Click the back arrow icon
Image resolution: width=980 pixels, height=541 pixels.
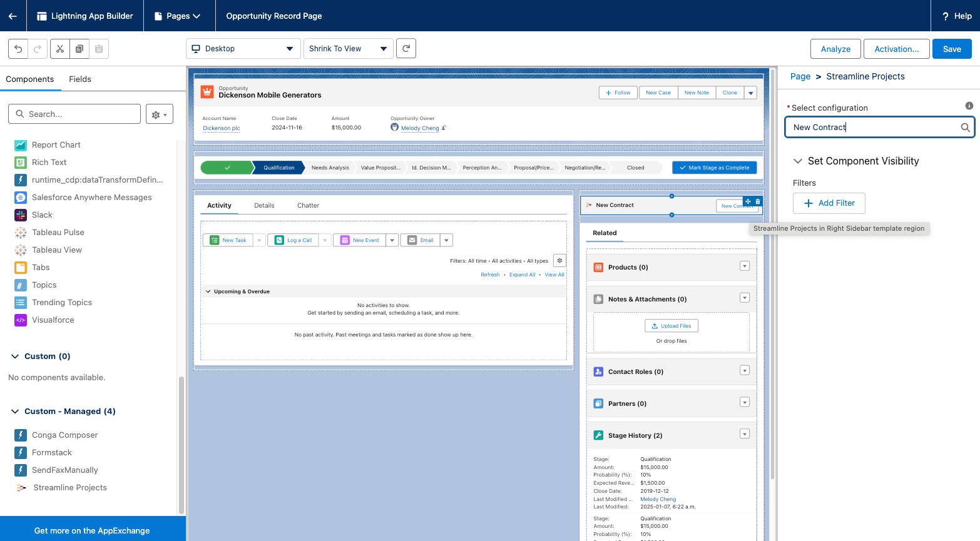click(x=13, y=16)
